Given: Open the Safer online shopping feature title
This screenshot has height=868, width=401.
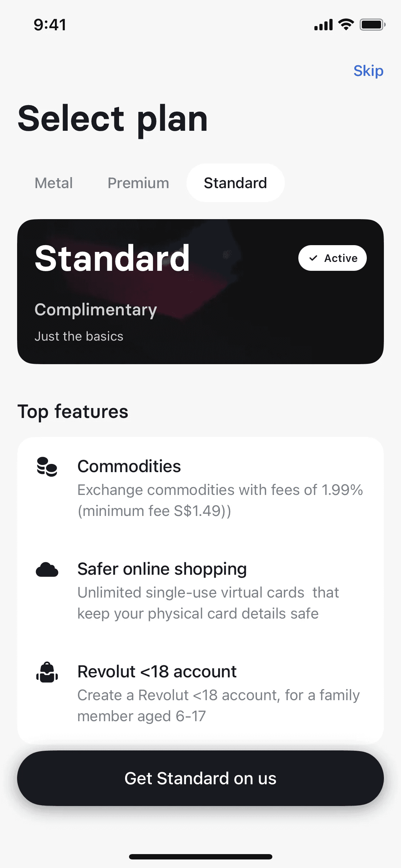Looking at the screenshot, I should point(162,569).
